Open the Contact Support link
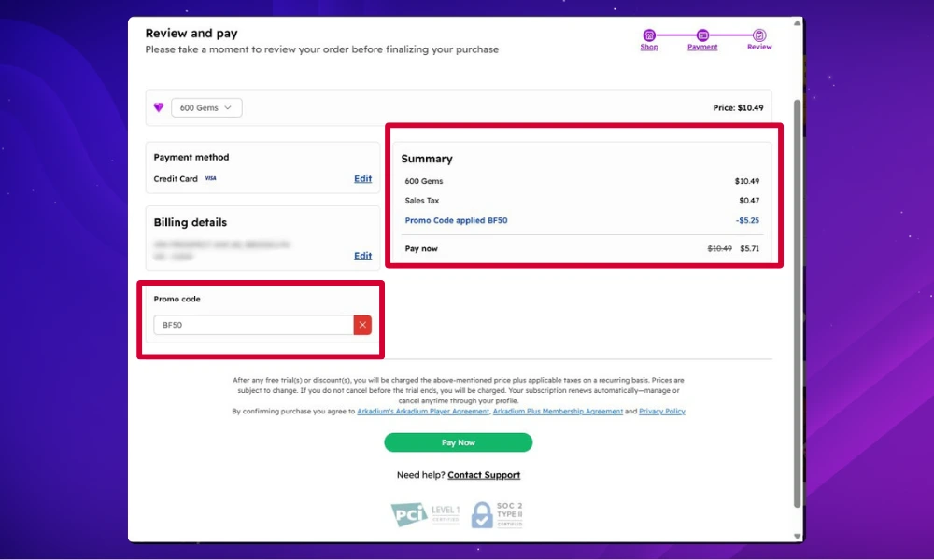 [483, 475]
